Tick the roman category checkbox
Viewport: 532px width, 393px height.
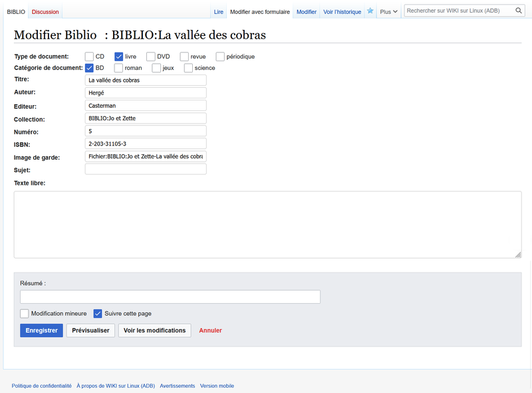click(118, 68)
